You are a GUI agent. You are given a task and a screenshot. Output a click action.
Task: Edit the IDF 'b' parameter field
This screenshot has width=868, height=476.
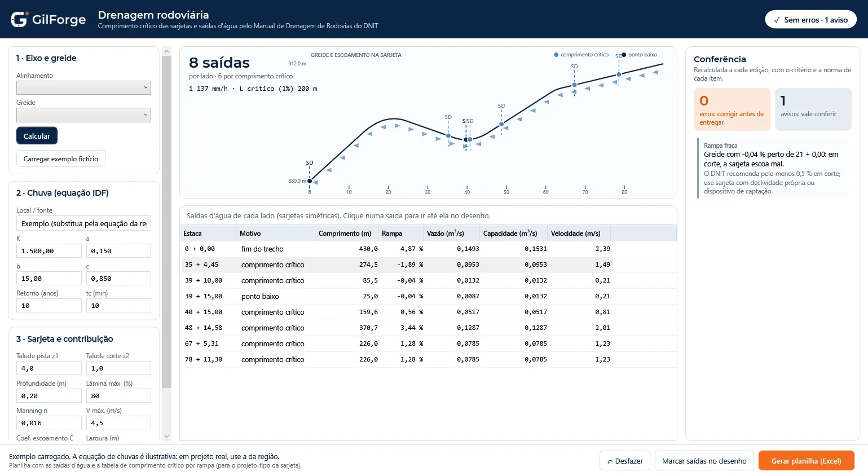[49, 279]
